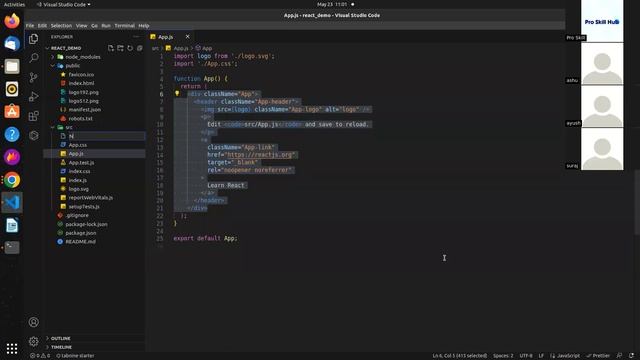Expand the OUTLINE section

click(x=60, y=338)
